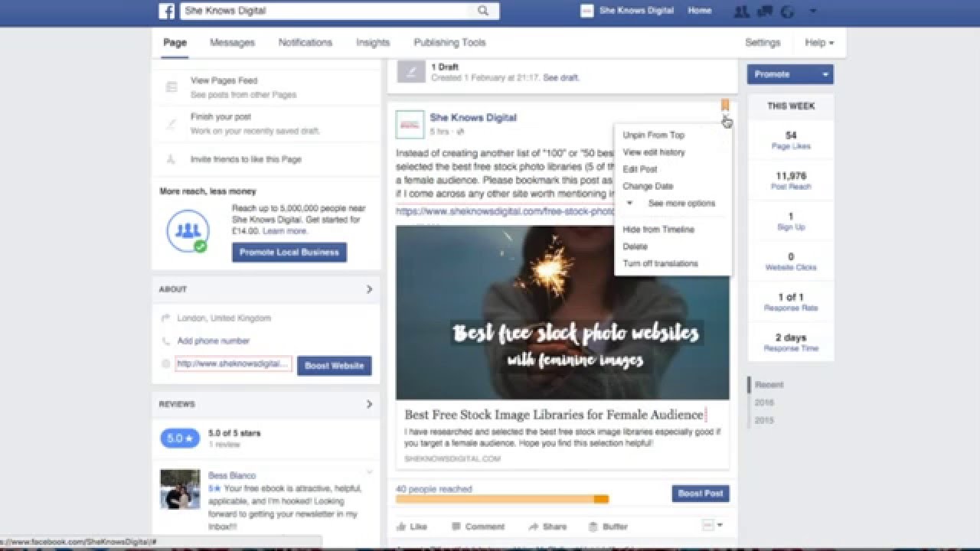
Task: Switch to the Page tab
Action: [175, 43]
